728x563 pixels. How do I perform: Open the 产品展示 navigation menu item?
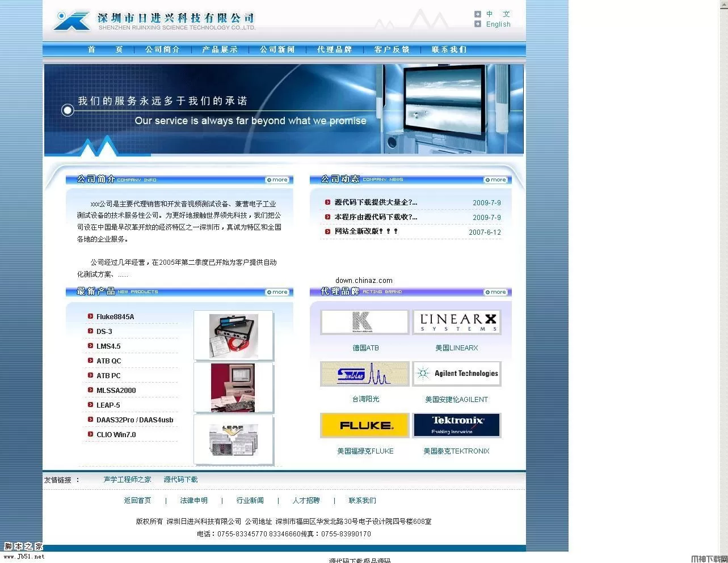point(220,49)
